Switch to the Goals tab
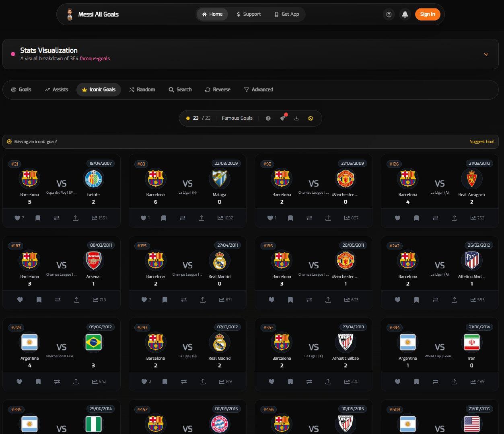 21,90
